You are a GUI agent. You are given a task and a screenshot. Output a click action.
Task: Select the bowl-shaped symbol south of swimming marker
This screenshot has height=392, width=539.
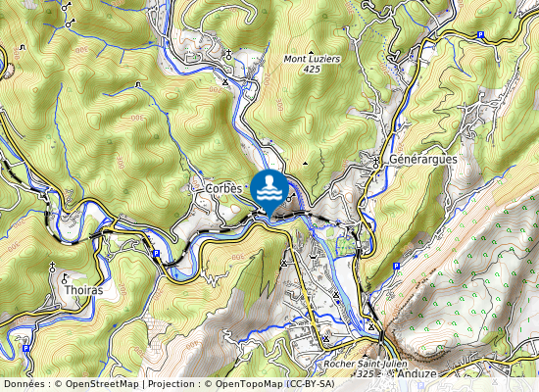(x=313, y=257)
